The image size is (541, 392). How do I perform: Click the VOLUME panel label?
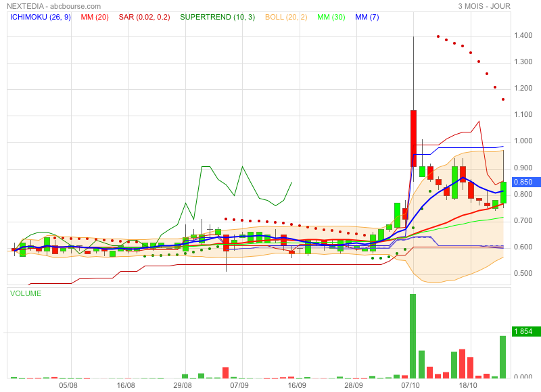pyautogui.click(x=26, y=293)
